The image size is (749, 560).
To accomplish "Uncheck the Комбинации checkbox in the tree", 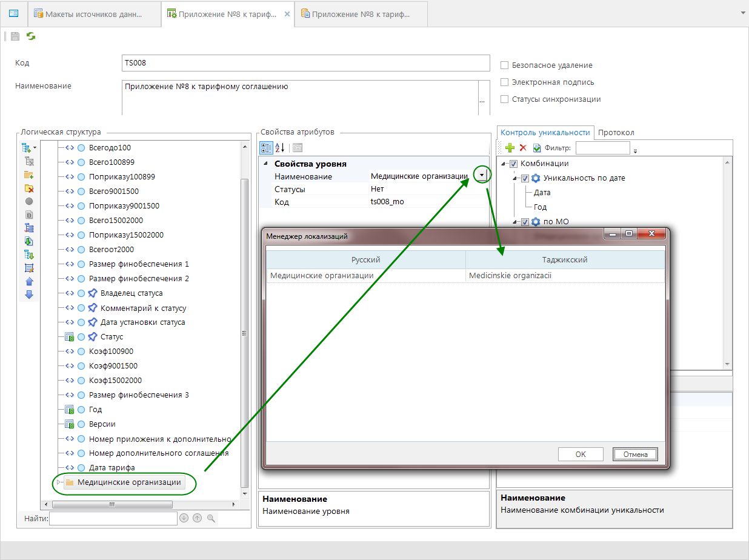I will click(513, 164).
